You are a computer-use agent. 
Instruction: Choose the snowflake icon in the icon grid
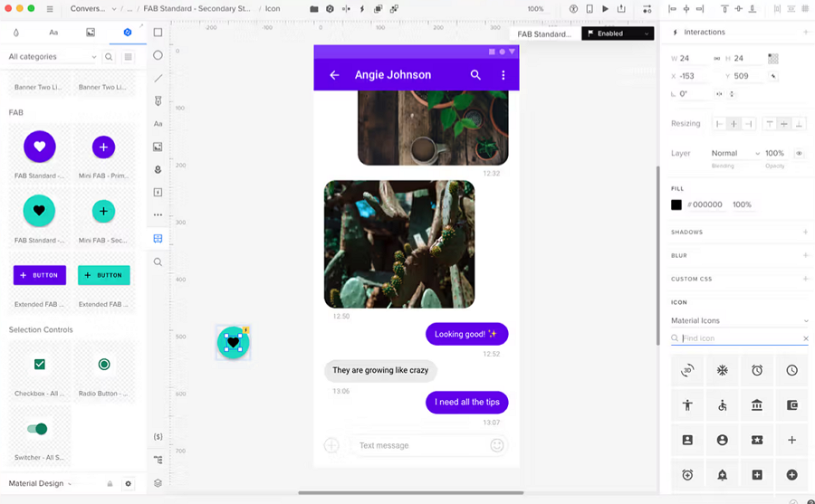pos(722,370)
